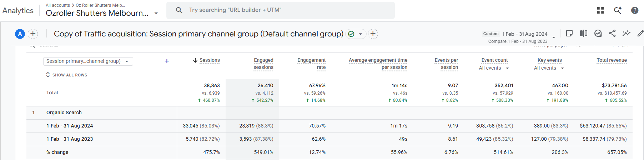The height and width of the screenshot is (160, 644).
Task: Select the Organic Search row label
Action: 64,112
